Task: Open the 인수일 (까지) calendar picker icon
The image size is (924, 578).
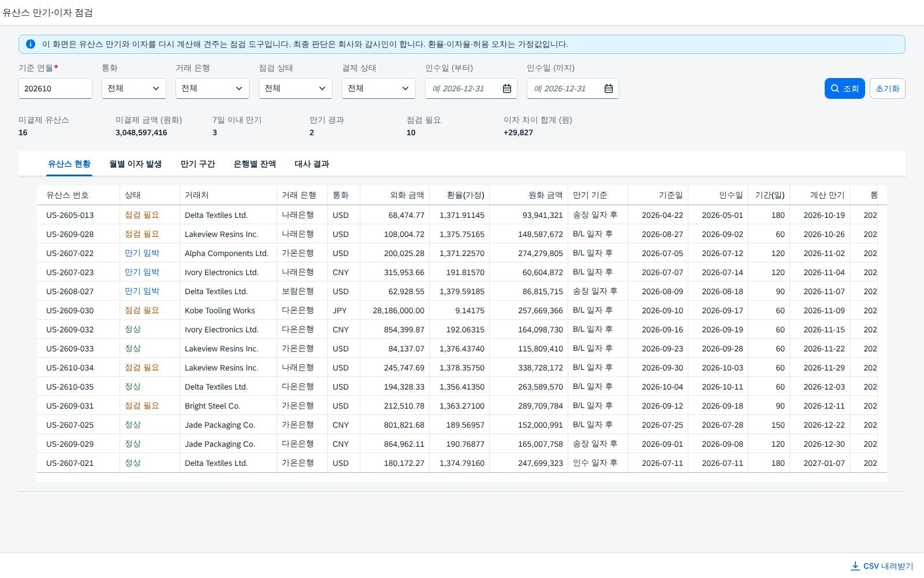Action: pos(609,88)
